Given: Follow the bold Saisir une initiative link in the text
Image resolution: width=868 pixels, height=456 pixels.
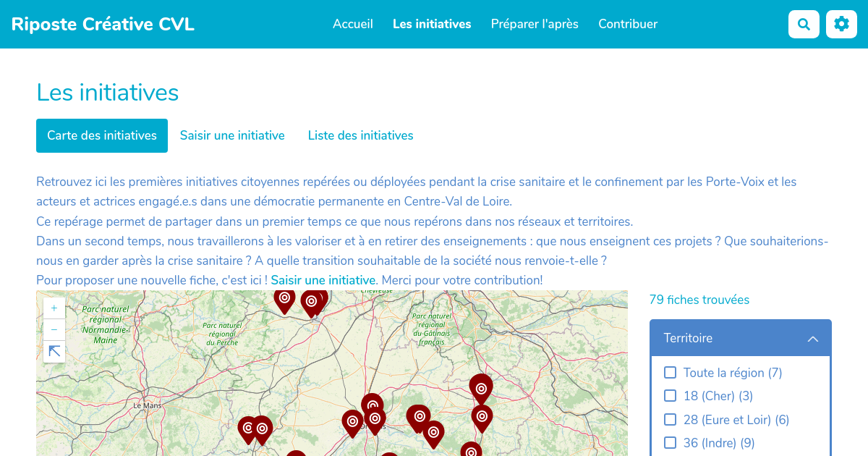Looking at the screenshot, I should point(323,280).
